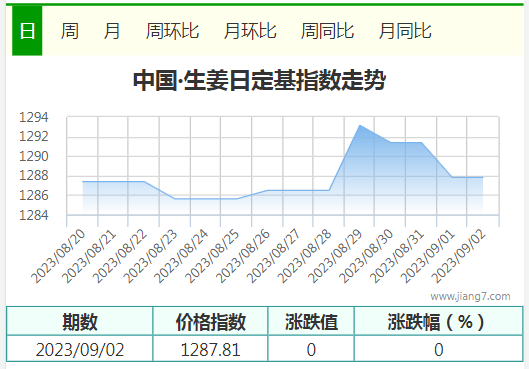Click the 2023/08/20 x-axis date label
This screenshot has width=529, height=369.
click(58, 256)
